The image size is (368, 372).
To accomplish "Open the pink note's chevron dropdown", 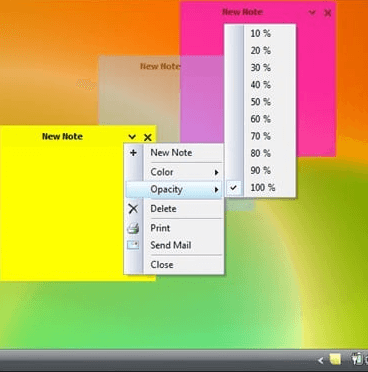I will (x=312, y=13).
